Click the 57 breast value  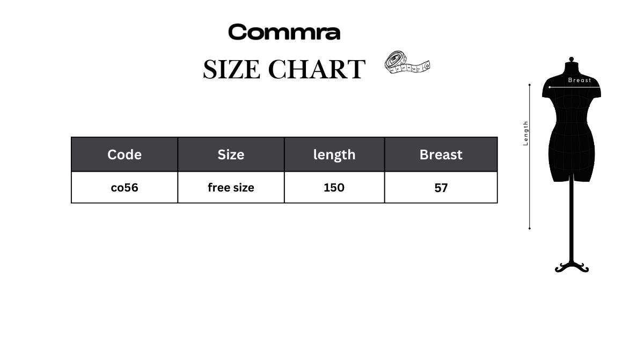coord(441,188)
